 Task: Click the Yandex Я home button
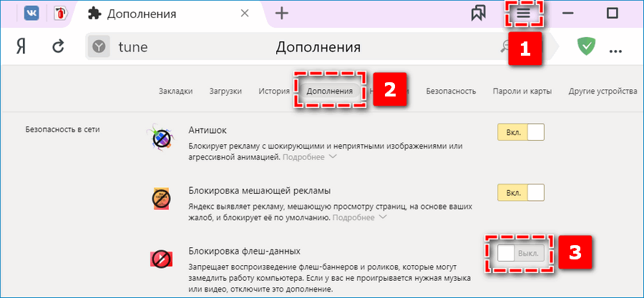[x=21, y=47]
